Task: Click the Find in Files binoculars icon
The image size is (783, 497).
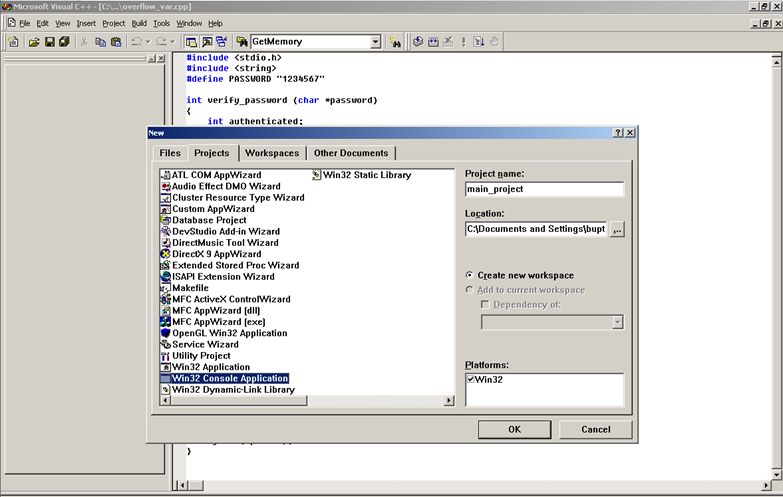Action: [396, 42]
